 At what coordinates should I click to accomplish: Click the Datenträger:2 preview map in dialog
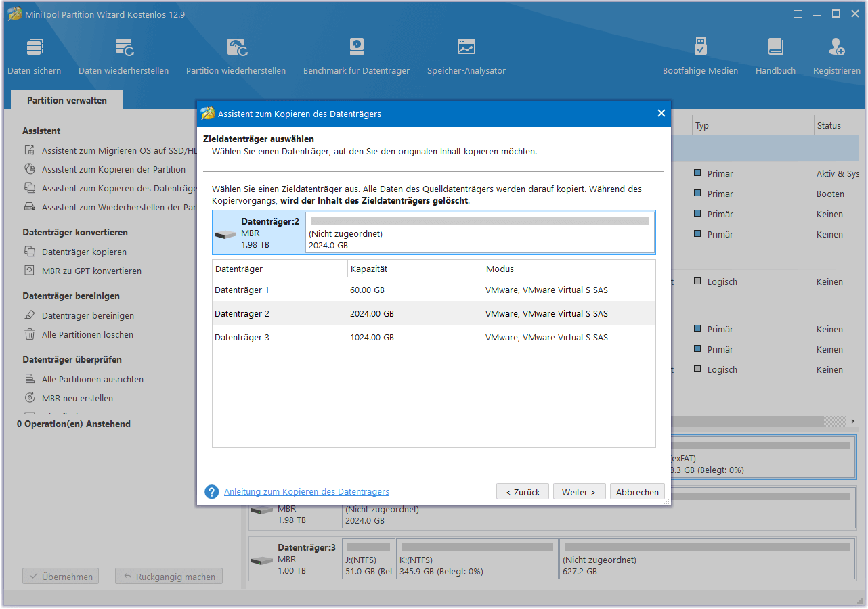pyautogui.click(x=434, y=232)
